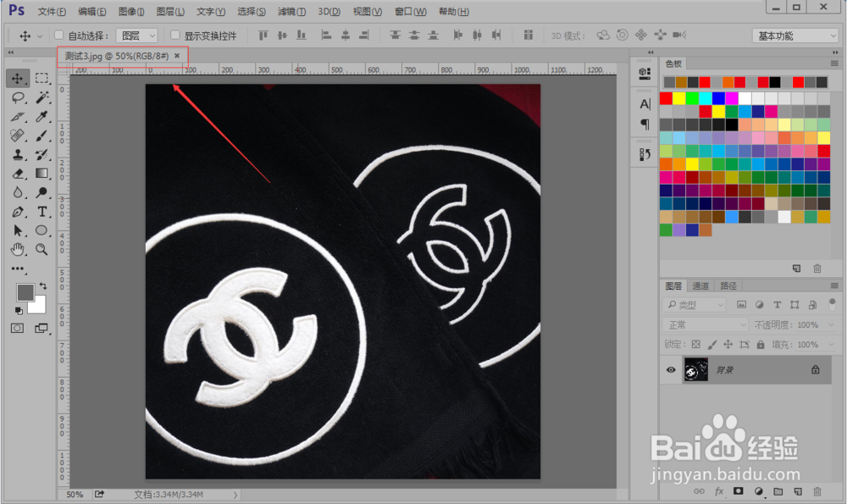Swap foreground and background colors
Image resolution: width=847 pixels, height=504 pixels.
point(43,285)
